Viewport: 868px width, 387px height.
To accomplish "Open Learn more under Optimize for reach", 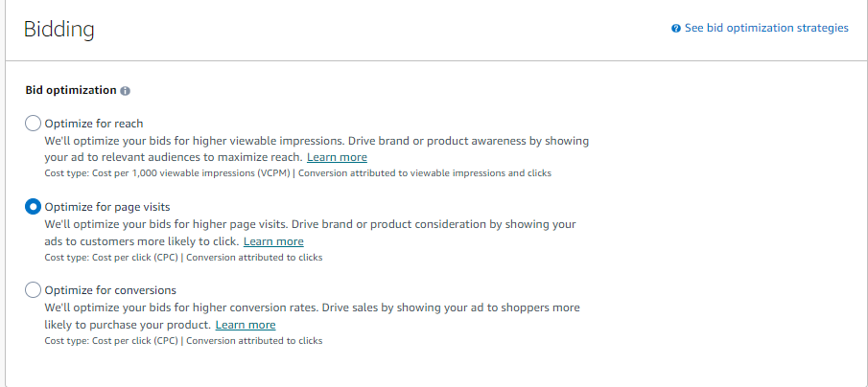I will tap(337, 157).
